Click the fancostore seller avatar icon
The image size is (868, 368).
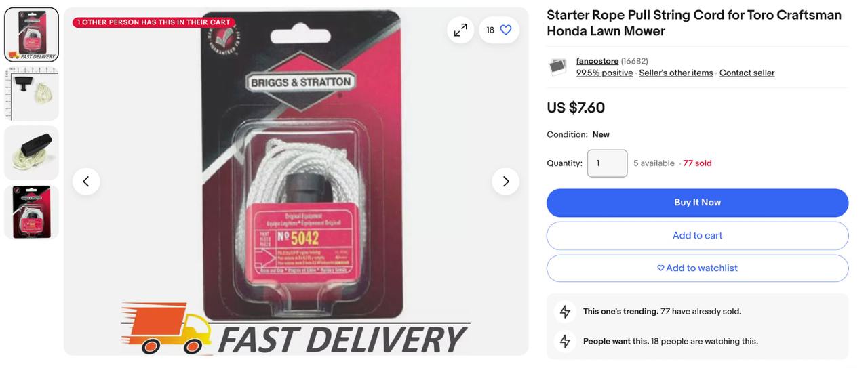click(557, 66)
